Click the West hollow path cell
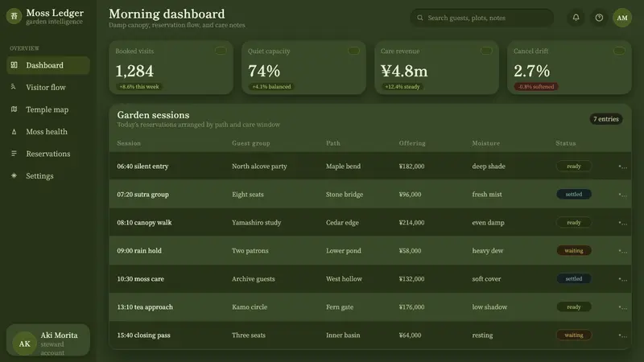The image size is (644, 362). [344, 278]
